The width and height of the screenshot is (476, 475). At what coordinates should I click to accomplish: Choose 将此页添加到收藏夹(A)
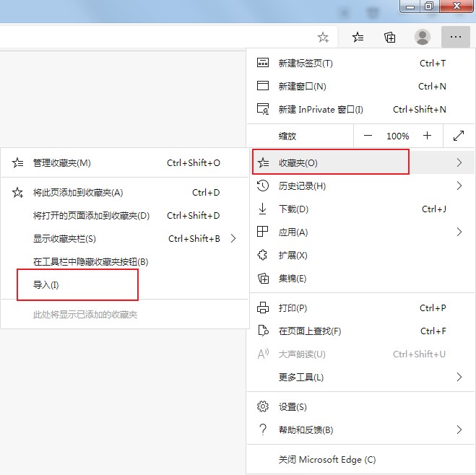pyautogui.click(x=125, y=192)
